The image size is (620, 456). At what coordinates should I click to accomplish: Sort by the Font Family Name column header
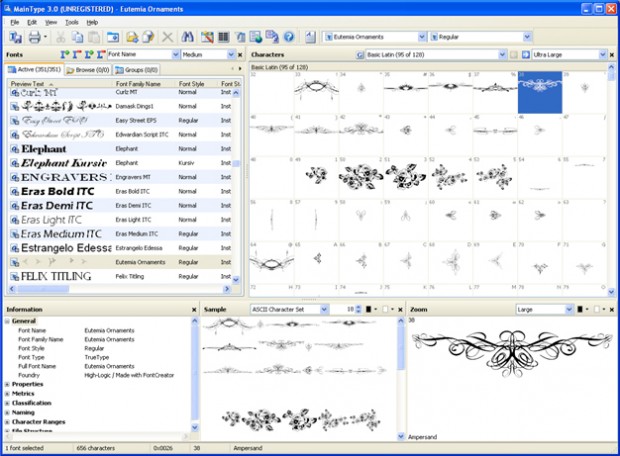(x=144, y=84)
